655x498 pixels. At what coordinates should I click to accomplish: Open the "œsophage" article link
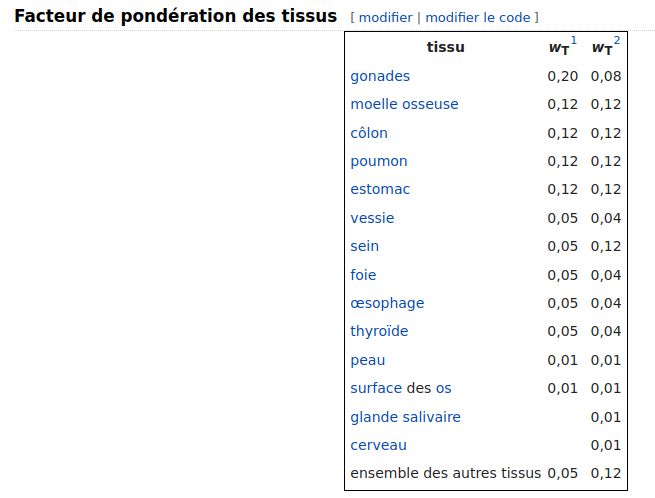(387, 303)
